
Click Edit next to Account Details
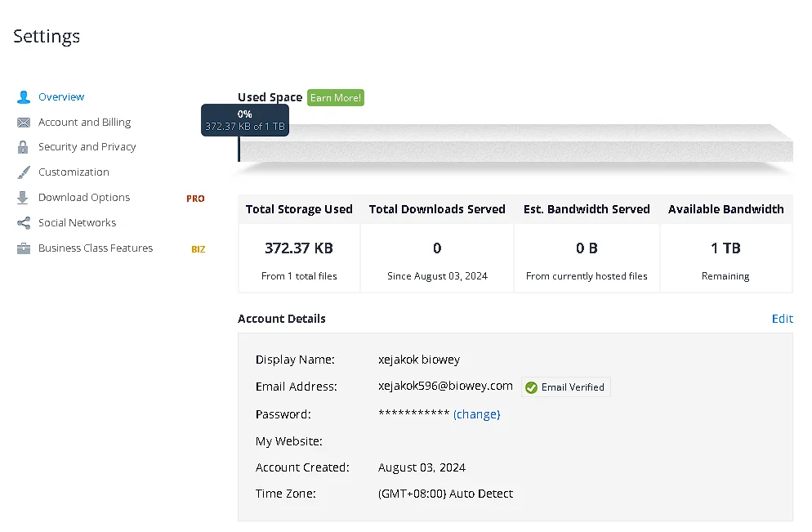(x=782, y=319)
